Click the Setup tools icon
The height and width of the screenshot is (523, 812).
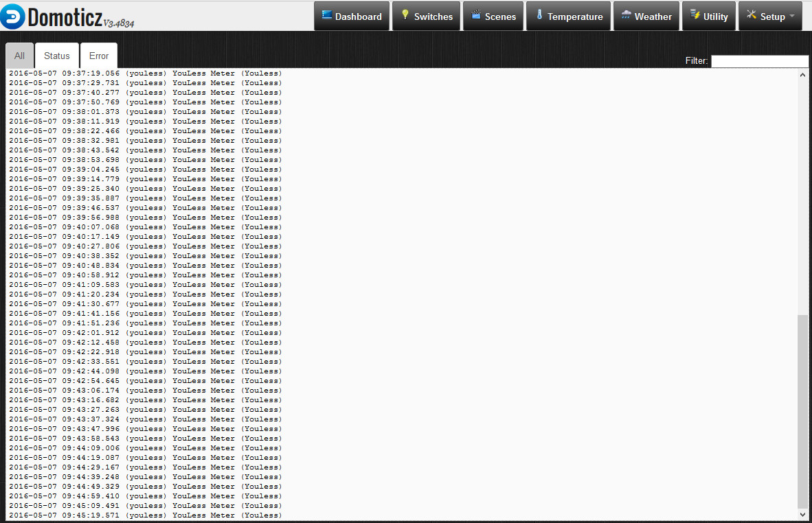752,14
